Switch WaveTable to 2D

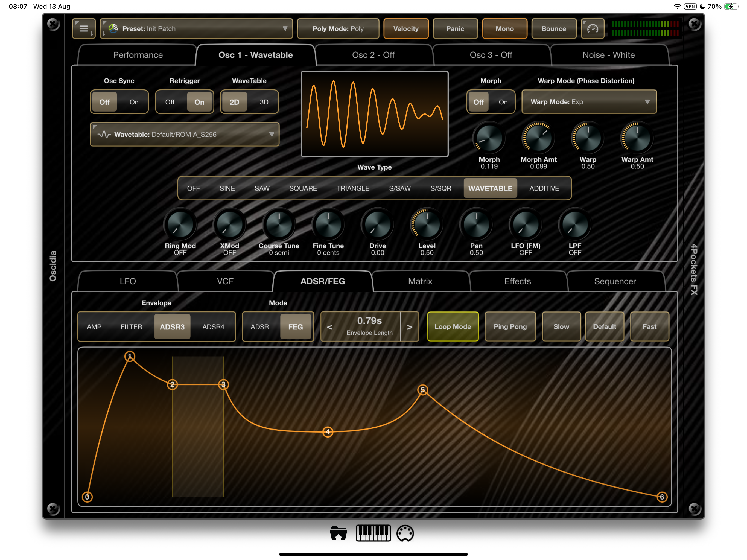[x=234, y=102]
